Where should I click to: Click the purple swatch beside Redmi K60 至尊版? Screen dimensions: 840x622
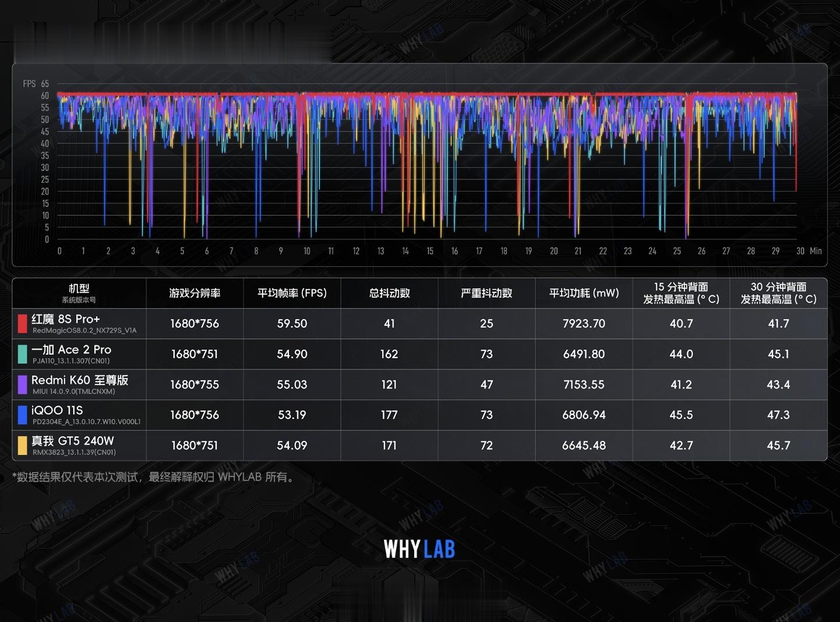[22, 384]
